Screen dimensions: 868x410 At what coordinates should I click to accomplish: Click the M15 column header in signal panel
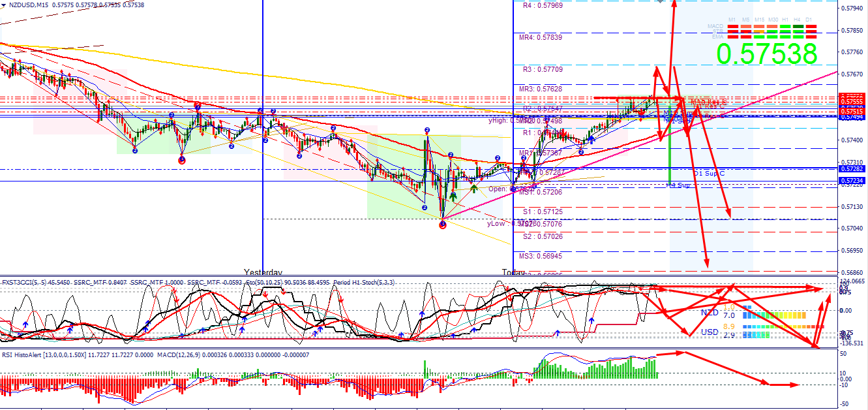[759, 20]
